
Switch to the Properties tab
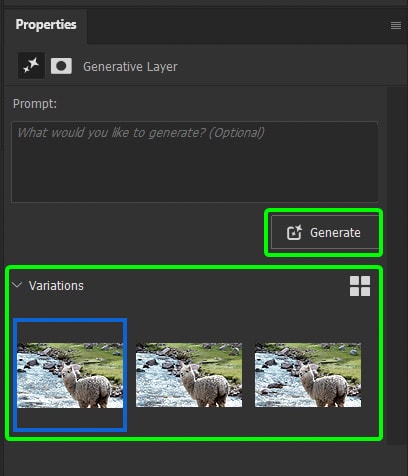pyautogui.click(x=46, y=25)
